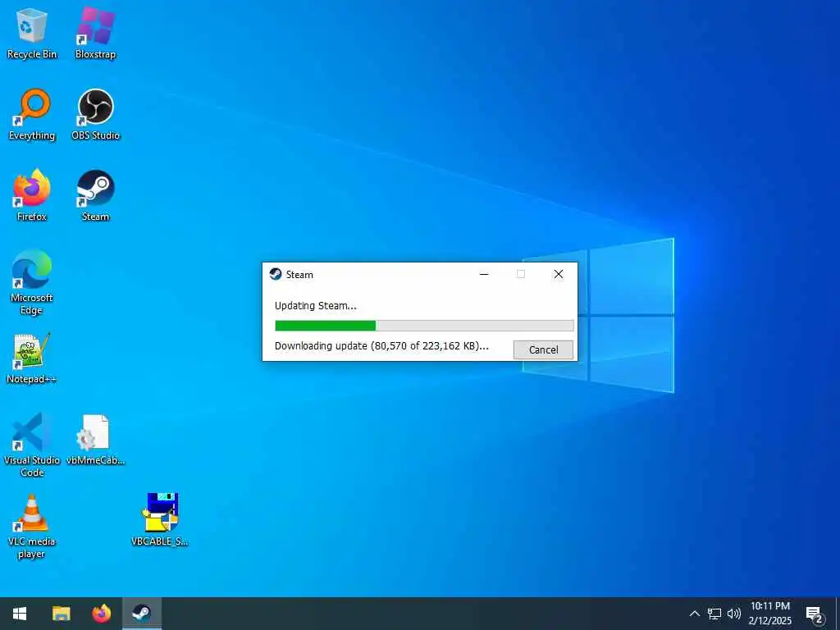Open the clock showing 10:11 PM

tap(769, 614)
